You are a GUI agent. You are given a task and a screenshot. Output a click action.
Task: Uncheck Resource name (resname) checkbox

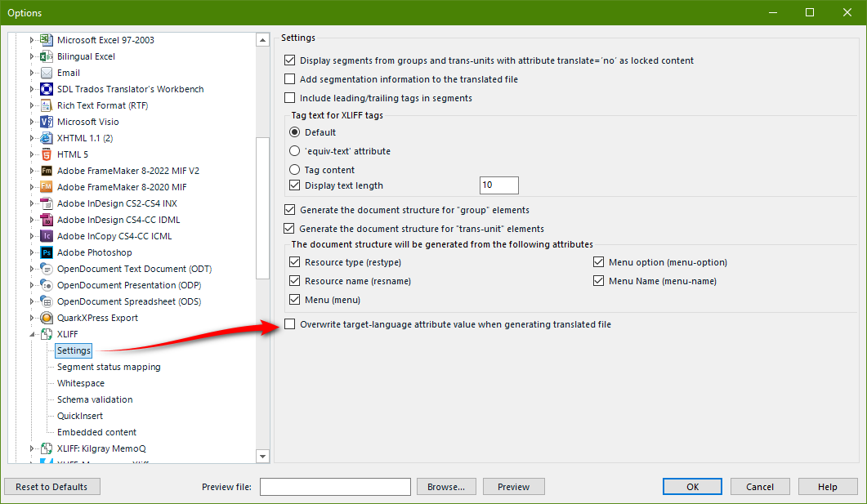(x=295, y=281)
